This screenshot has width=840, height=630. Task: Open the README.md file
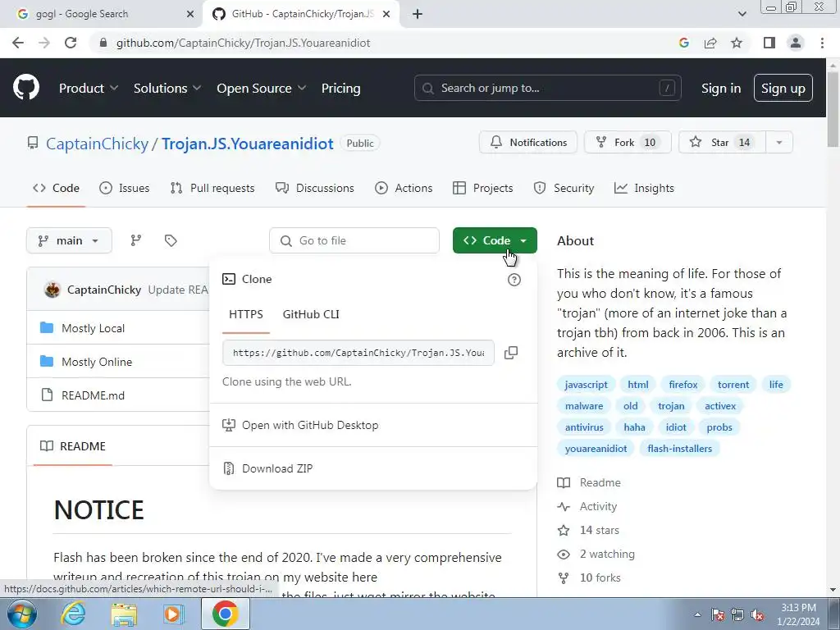point(94,395)
